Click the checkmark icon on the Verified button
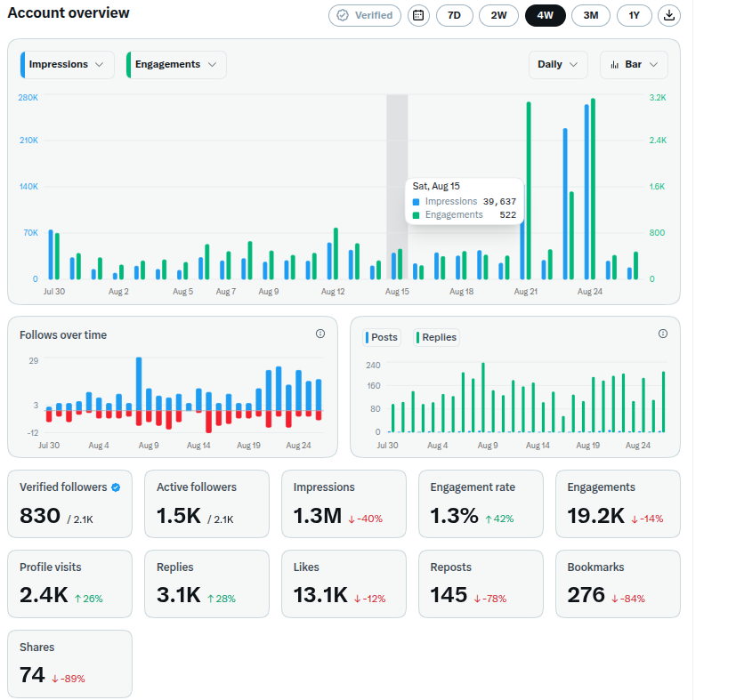 point(343,15)
